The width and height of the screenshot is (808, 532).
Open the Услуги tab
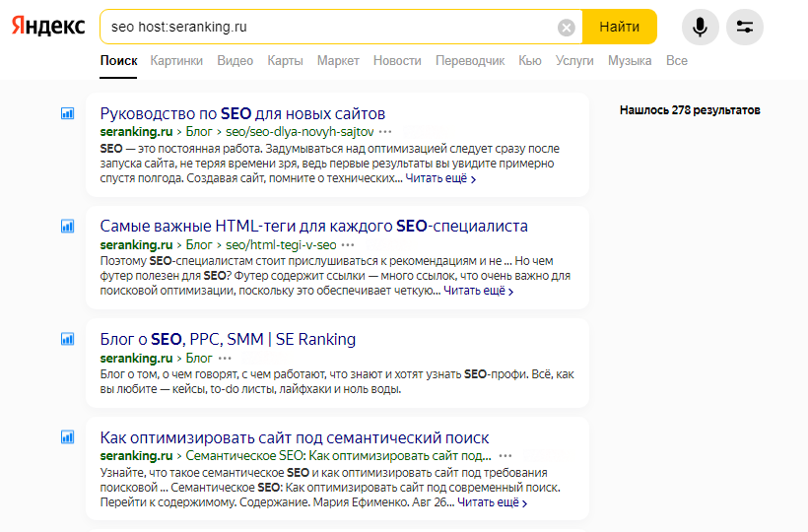click(574, 61)
